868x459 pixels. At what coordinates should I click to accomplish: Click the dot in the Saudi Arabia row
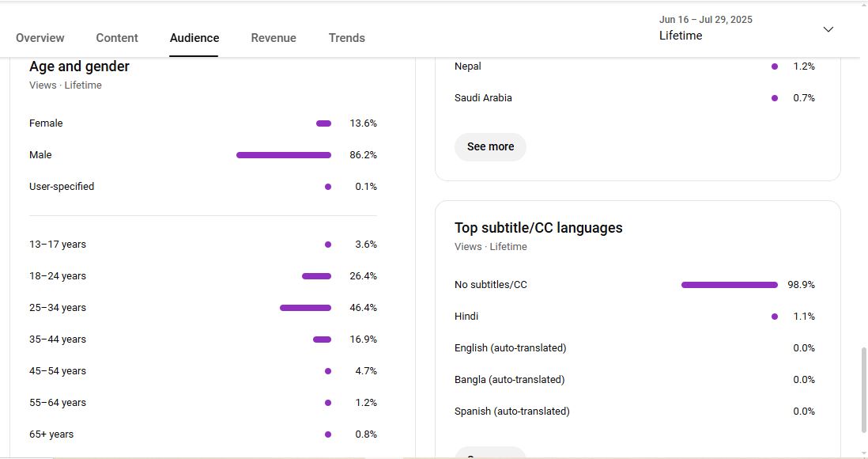(774, 98)
